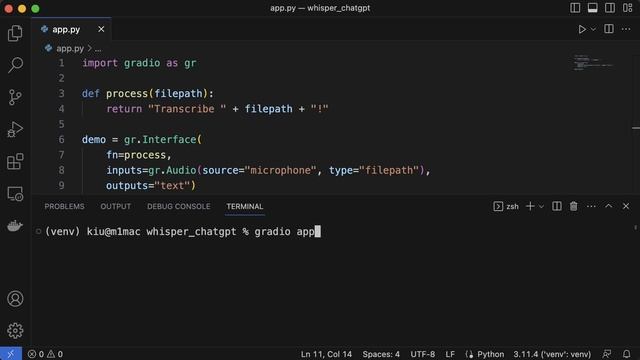The width and height of the screenshot is (640, 360).
Task: Customize layout icon
Action: click(628, 8)
